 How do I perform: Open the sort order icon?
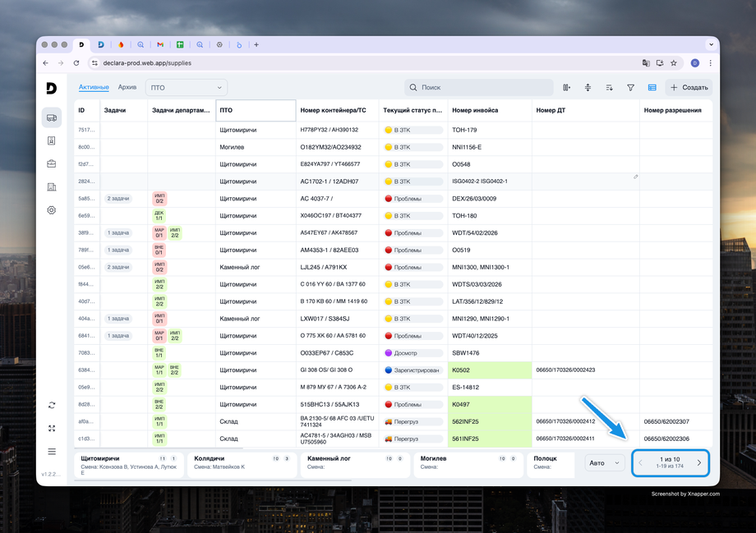[609, 88]
